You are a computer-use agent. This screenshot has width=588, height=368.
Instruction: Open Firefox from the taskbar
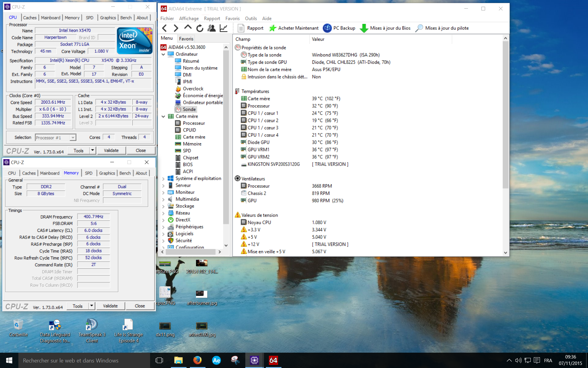[x=197, y=360]
